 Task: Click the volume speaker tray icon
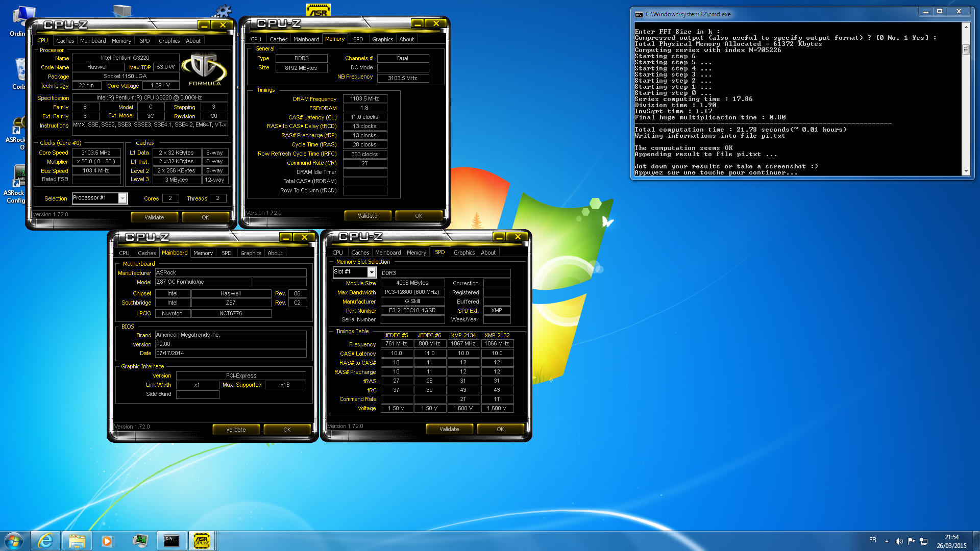click(899, 541)
